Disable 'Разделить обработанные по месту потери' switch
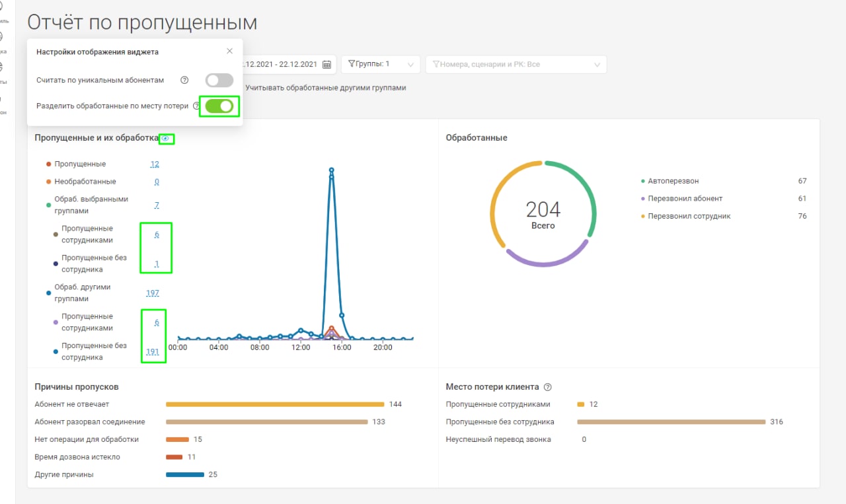Image resolution: width=846 pixels, height=504 pixels. (x=219, y=106)
